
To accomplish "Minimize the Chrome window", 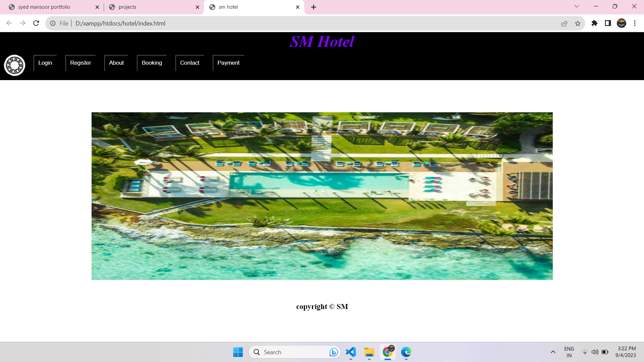I will 596,6.
